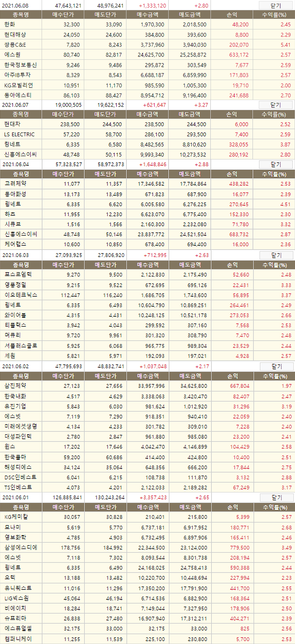Close the 2021.06.03 section with 닫기
The image size is (295, 644).
[276, 255]
